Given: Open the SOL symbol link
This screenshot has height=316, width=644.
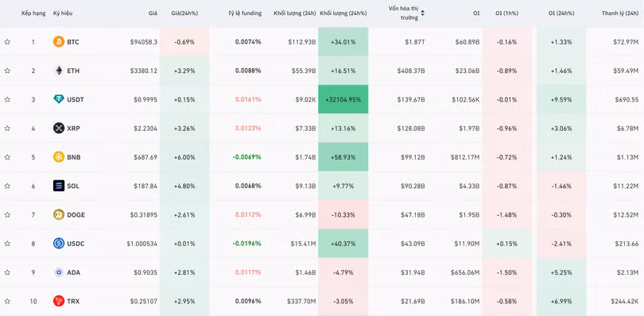Looking at the screenshot, I should [x=73, y=186].
